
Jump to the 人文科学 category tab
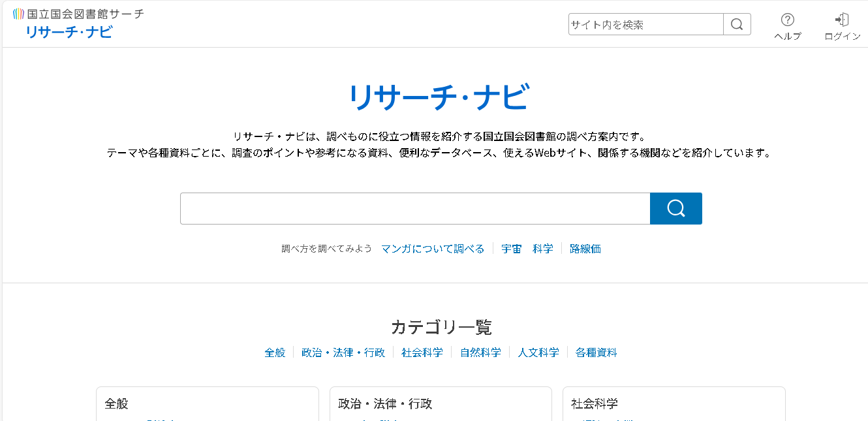pos(538,352)
